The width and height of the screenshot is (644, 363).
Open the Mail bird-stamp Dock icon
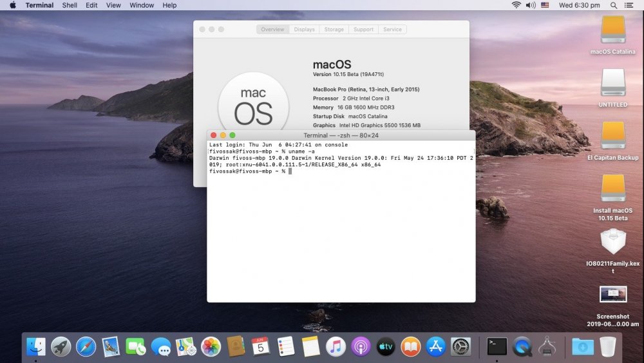pyautogui.click(x=111, y=346)
